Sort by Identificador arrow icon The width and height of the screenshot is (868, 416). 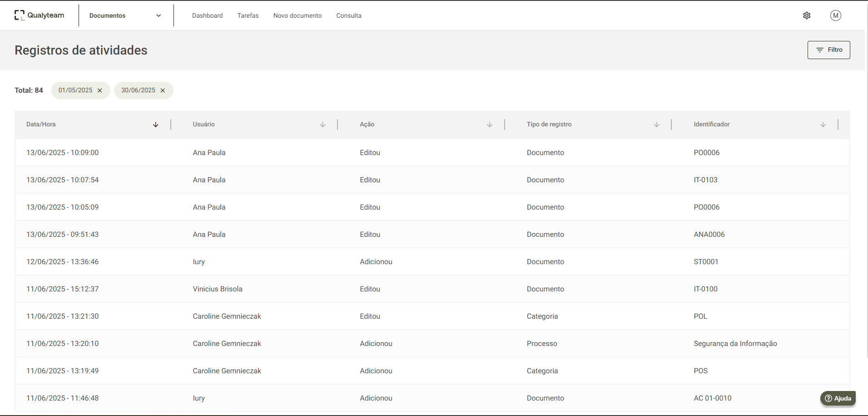point(823,125)
